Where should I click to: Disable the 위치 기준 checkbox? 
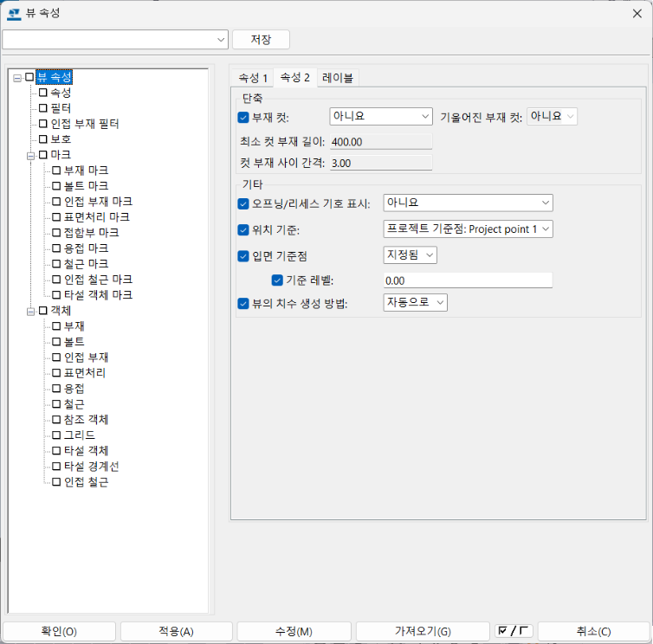click(x=242, y=230)
